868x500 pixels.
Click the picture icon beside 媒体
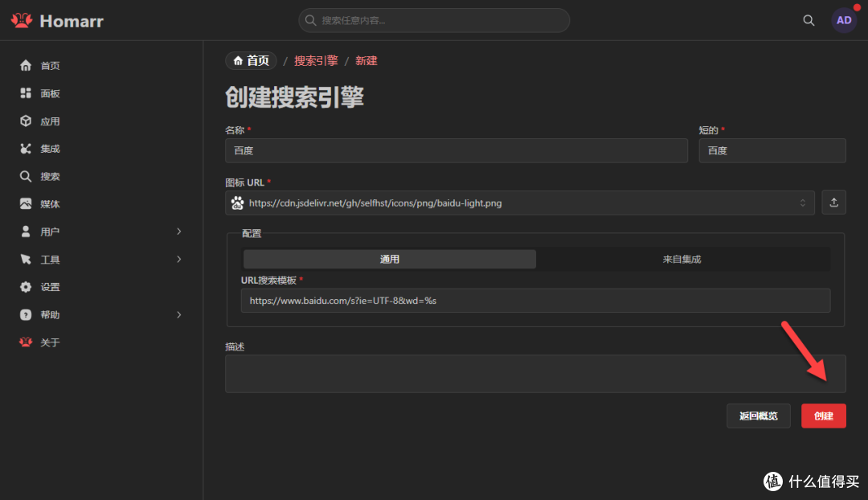click(26, 203)
